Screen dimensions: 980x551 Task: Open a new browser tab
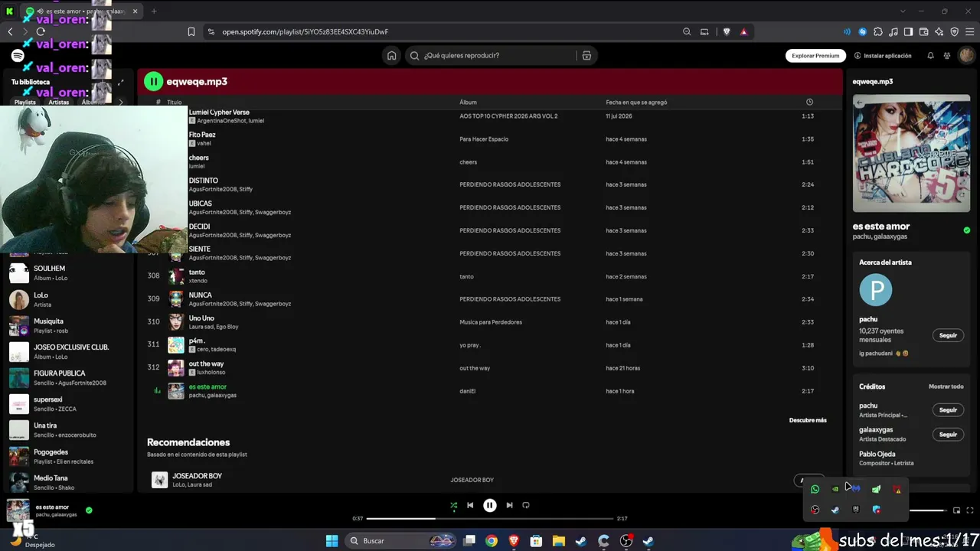pos(154,11)
